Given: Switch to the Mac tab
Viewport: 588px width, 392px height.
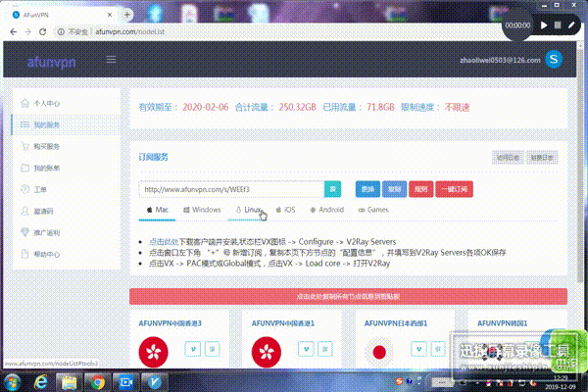Looking at the screenshot, I should 157,210.
